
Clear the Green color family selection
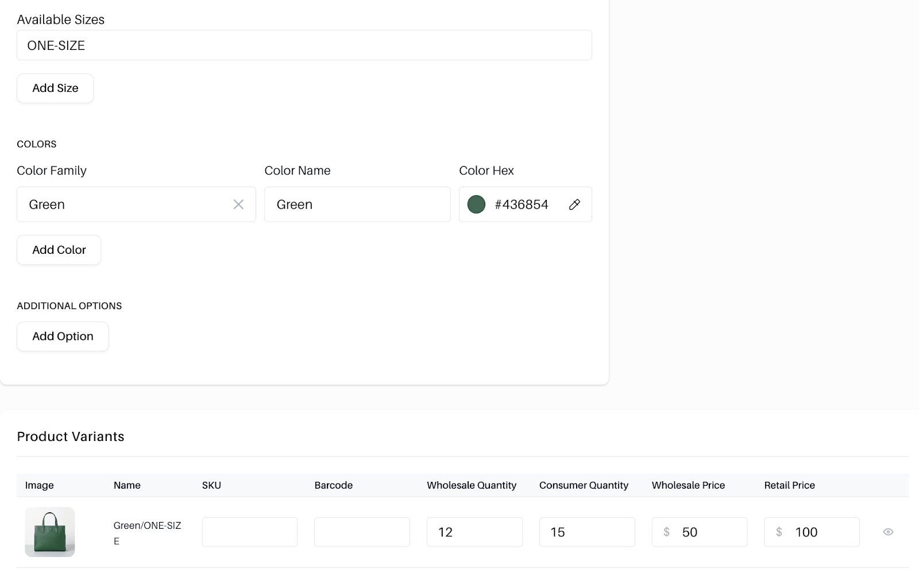pos(238,204)
